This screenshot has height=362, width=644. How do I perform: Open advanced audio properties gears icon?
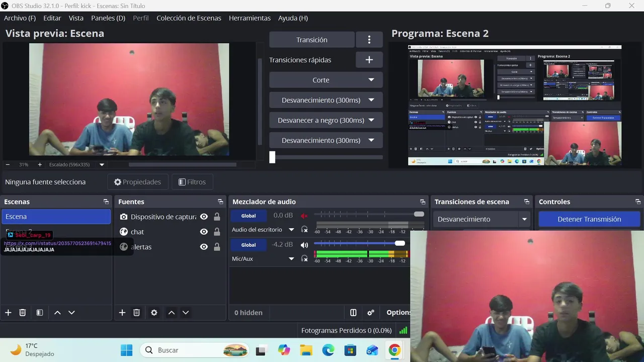pyautogui.click(x=371, y=313)
